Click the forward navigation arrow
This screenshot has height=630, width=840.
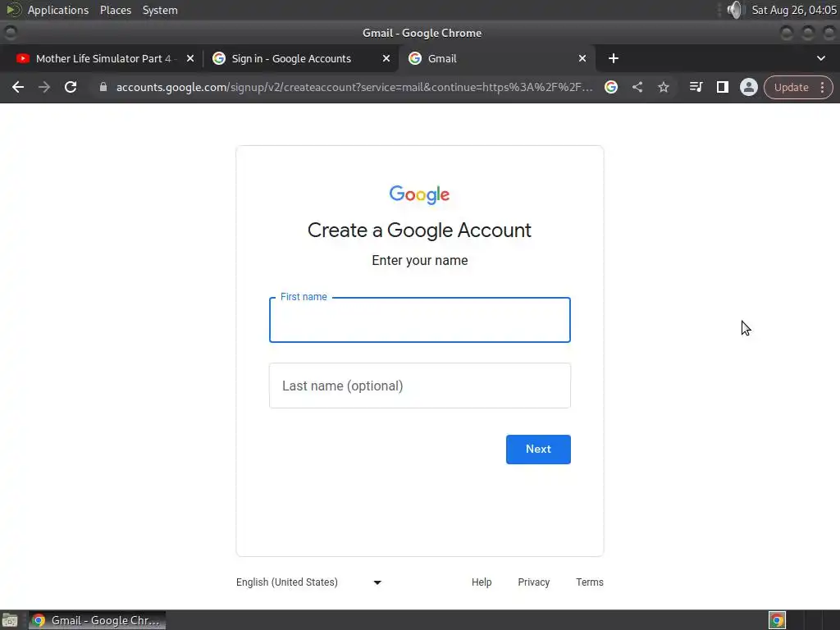pos(44,87)
